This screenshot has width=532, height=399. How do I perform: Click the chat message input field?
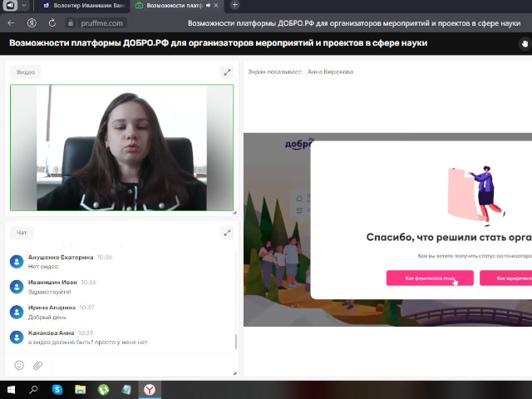140,365
